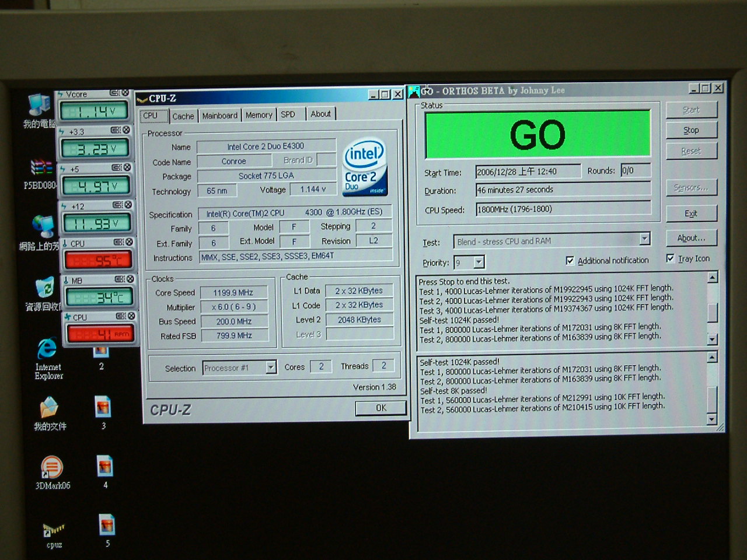Click the Duration field showing 46 minutes
Image resolution: width=747 pixels, height=560 pixels.
[x=563, y=189]
